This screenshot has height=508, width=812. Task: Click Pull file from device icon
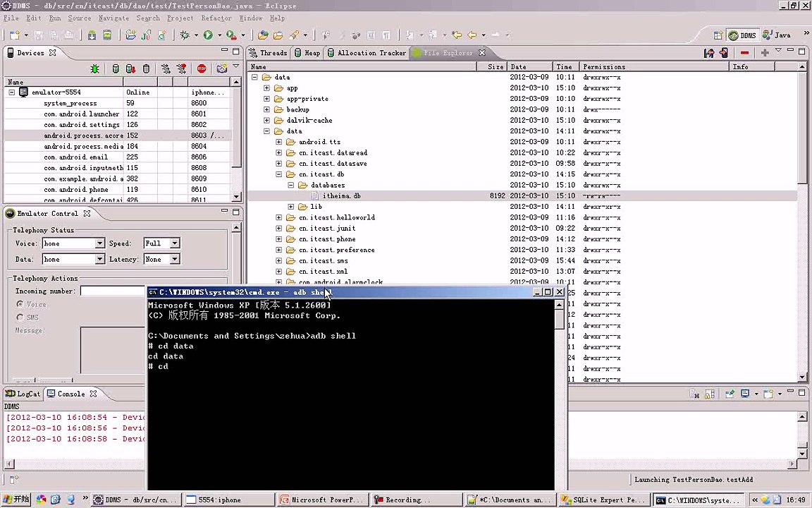point(710,53)
